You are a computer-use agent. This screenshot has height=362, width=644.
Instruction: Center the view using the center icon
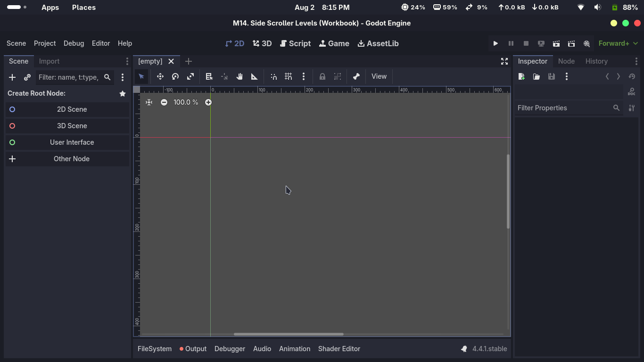[x=149, y=102]
